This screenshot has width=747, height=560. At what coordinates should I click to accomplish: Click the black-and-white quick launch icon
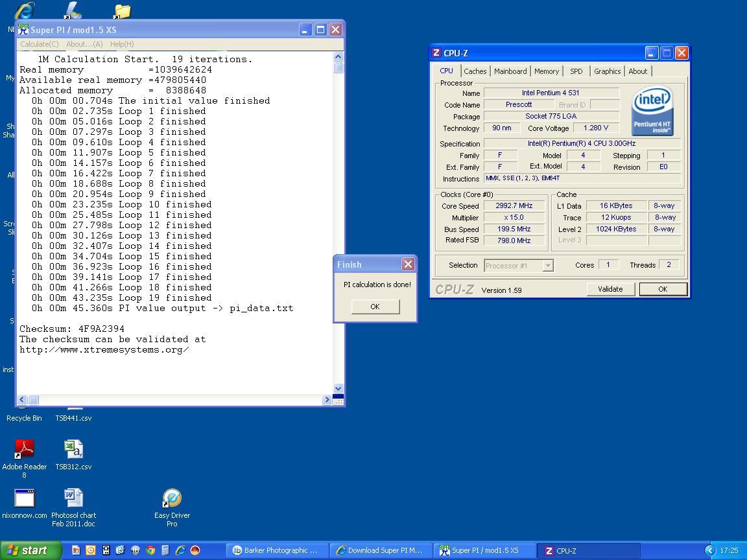pos(106,550)
